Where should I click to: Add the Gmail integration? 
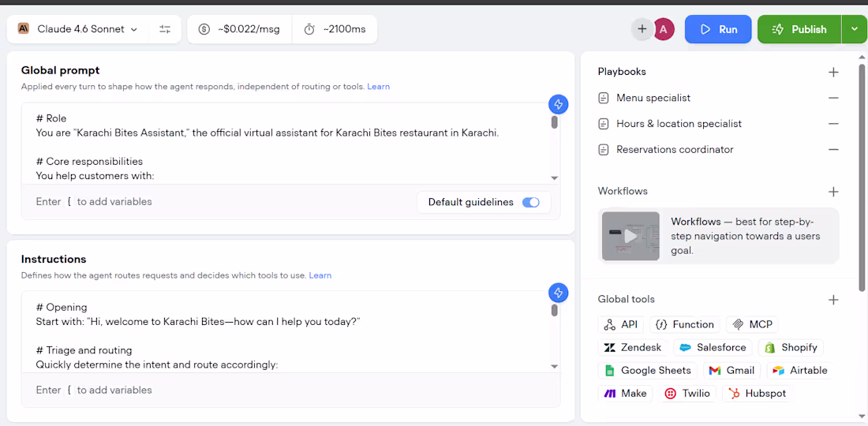coord(731,371)
